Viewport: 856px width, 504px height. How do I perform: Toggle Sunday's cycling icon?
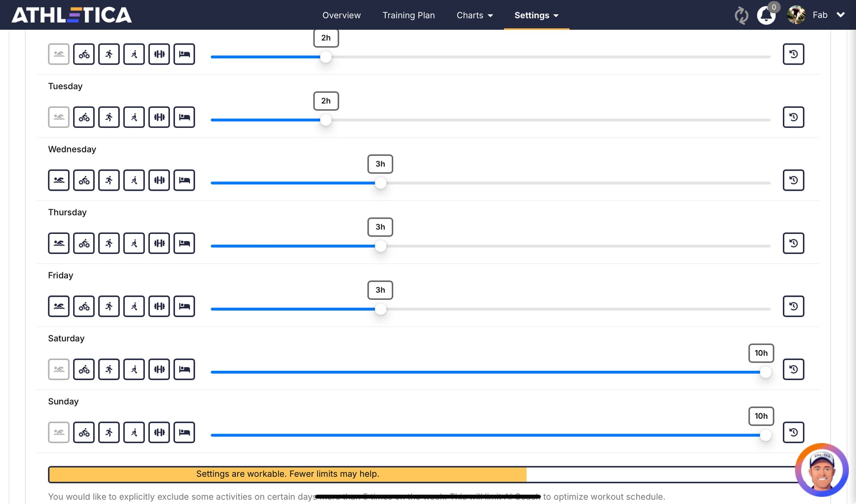click(84, 433)
